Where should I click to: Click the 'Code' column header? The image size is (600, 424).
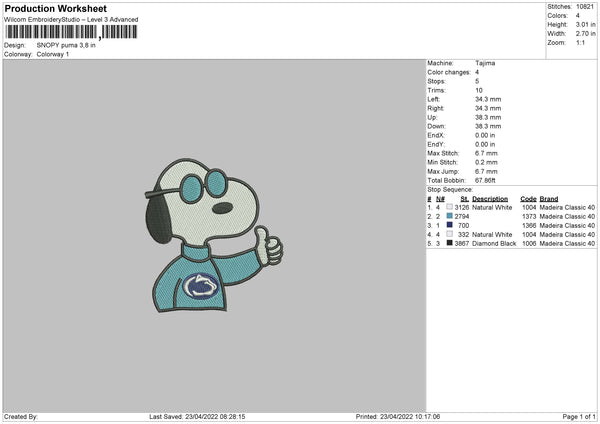[x=528, y=199]
